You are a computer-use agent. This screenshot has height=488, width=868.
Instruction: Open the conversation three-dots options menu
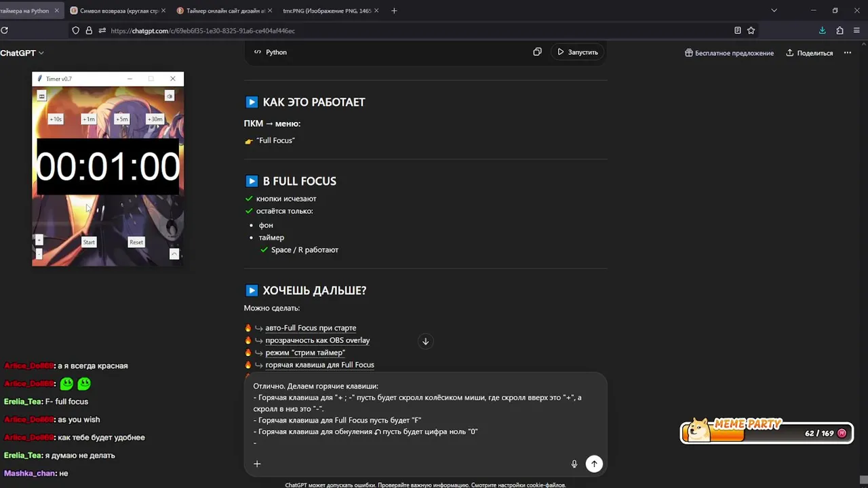(x=847, y=53)
